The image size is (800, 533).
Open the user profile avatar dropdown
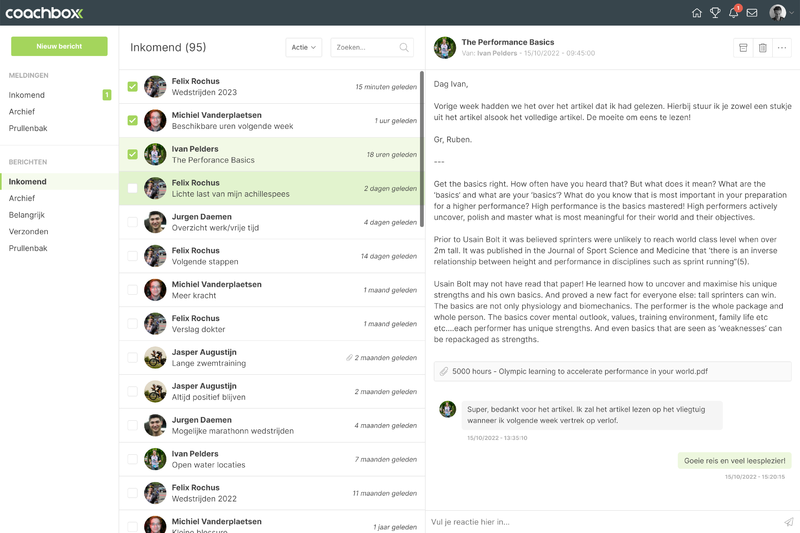(x=779, y=13)
